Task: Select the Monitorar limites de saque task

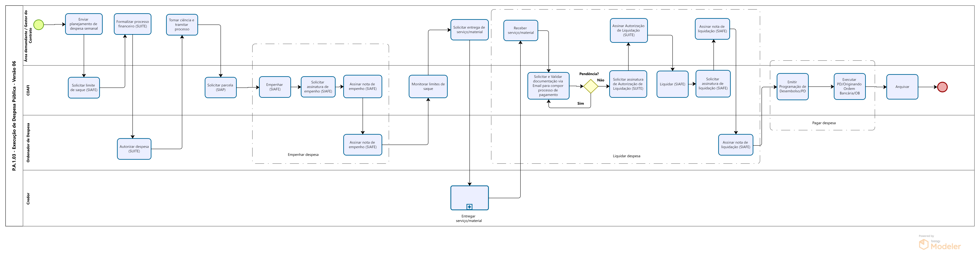Action: (x=428, y=86)
